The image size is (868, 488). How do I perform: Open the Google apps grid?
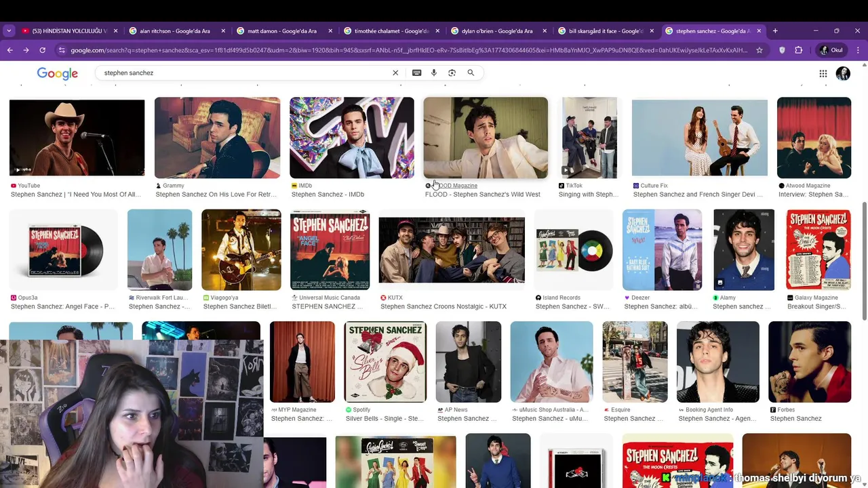click(823, 73)
